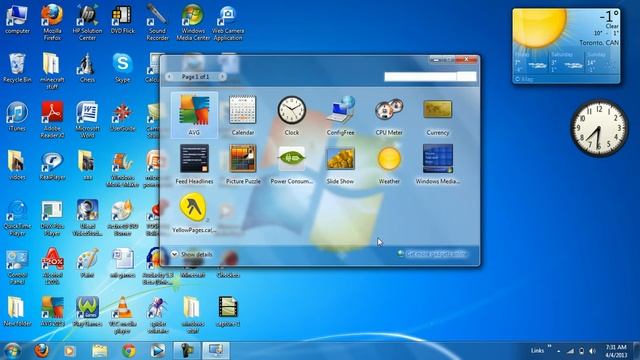Select the Calendar gadget

(x=243, y=115)
